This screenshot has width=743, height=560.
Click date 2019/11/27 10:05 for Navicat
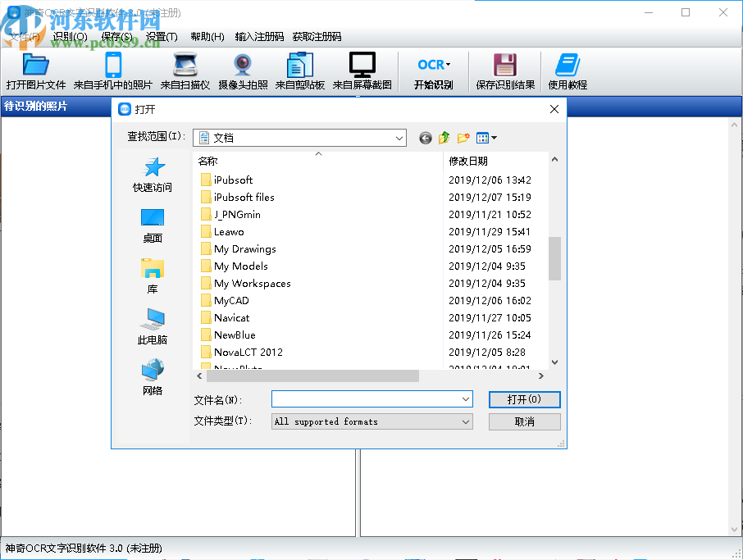(490, 318)
